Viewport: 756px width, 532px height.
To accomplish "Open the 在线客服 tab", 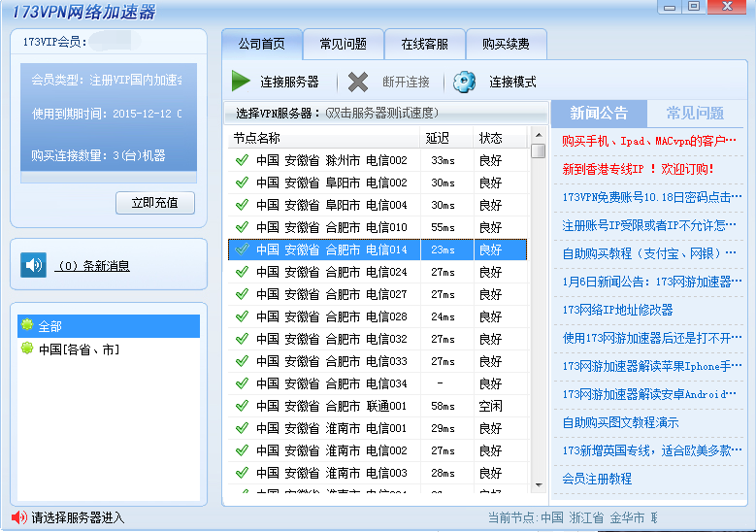I will click(x=425, y=45).
